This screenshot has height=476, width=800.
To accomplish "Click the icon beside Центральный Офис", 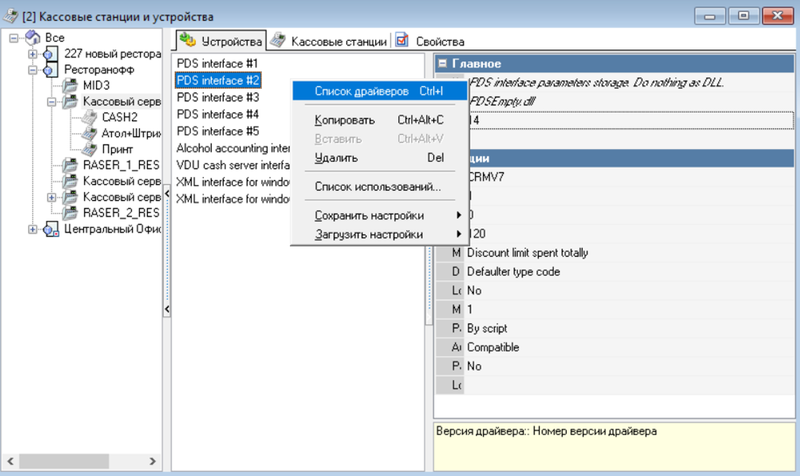I will [51, 229].
